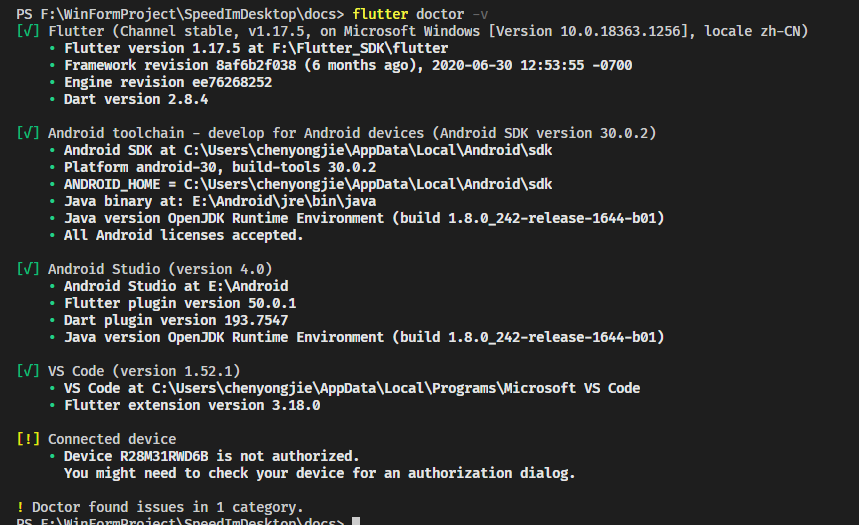Screen dimensions: 859x525
Task: Click the yellow warning marker beside Connected device
Action: pyautogui.click(x=28, y=439)
